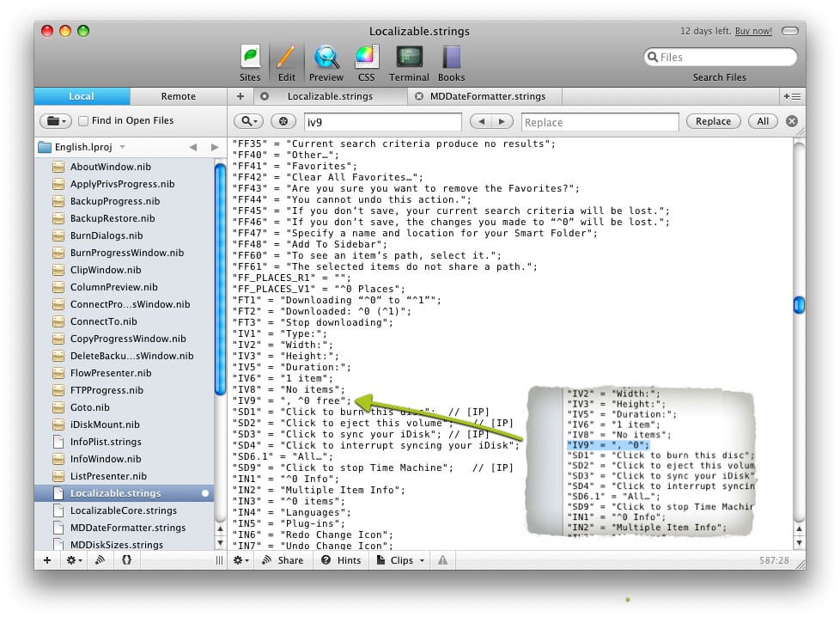Image resolution: width=840 pixels, height=617 pixels.
Task: Open the search options magnifier dropdown
Action: tap(248, 121)
